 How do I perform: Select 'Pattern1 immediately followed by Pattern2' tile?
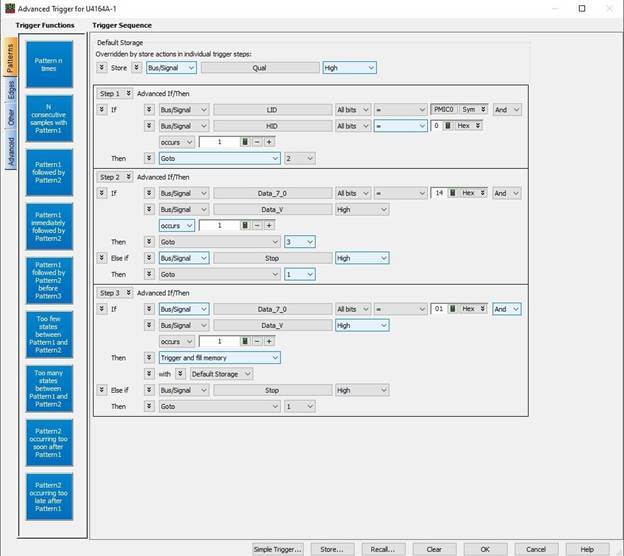tap(49, 226)
